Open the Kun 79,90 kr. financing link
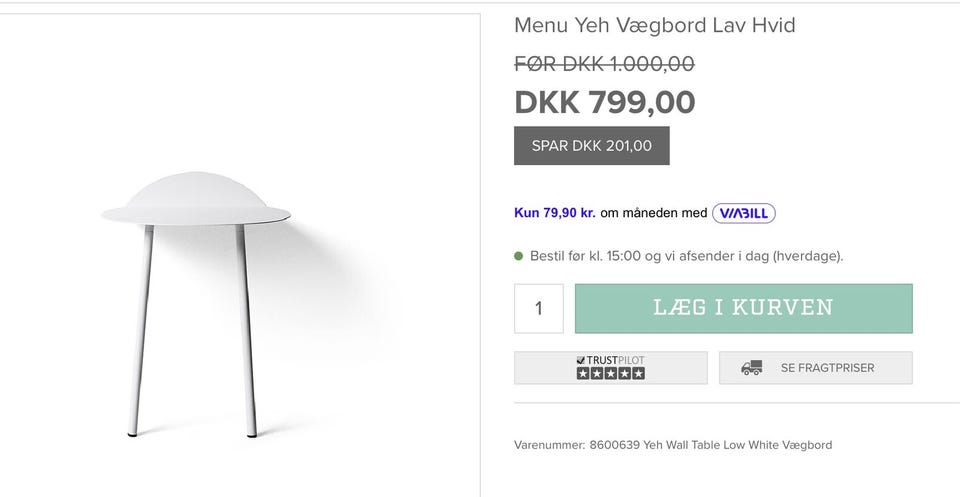 tap(555, 213)
